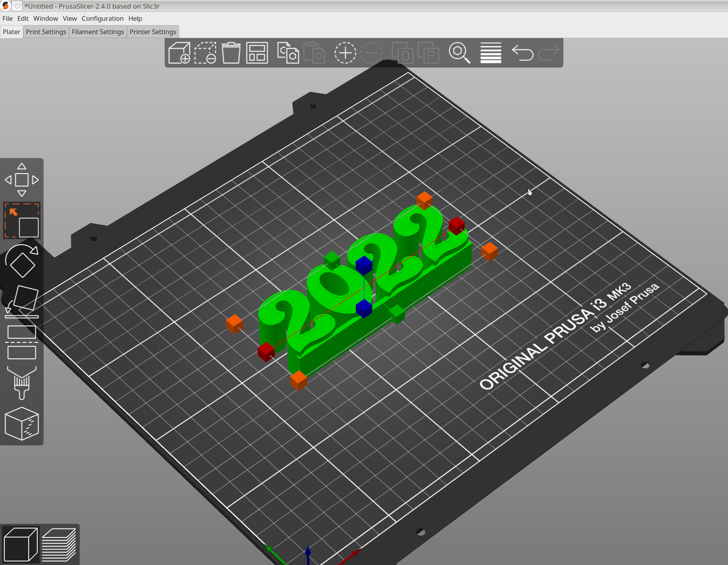Image resolution: width=728 pixels, height=565 pixels.
Task: Open the File menu
Action: [7, 18]
